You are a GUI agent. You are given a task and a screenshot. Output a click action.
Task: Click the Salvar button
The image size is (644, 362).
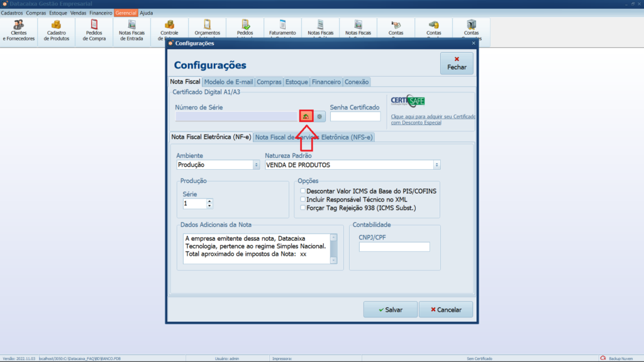[x=390, y=310]
